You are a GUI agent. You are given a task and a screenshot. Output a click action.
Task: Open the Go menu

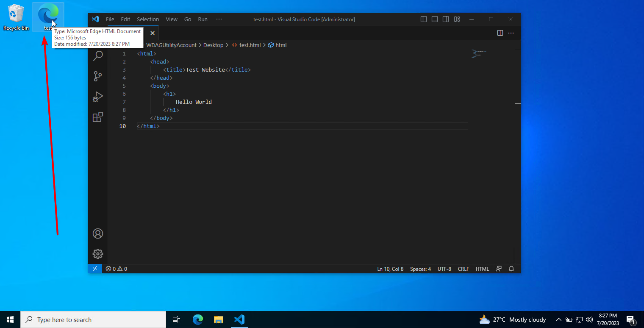point(188,19)
